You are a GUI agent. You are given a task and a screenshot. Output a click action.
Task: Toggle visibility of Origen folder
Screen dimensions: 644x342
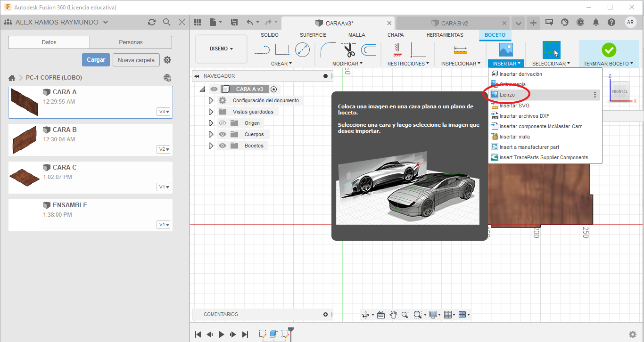[x=223, y=123]
